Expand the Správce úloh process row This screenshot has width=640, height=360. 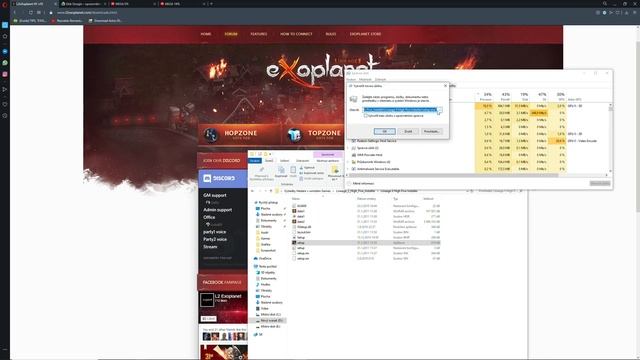(348, 148)
